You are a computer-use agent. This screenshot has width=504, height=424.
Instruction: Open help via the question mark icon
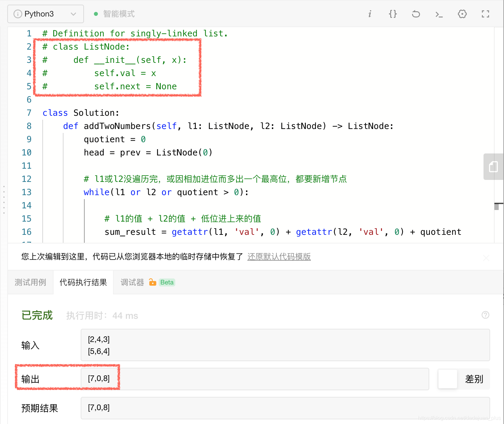(x=485, y=315)
